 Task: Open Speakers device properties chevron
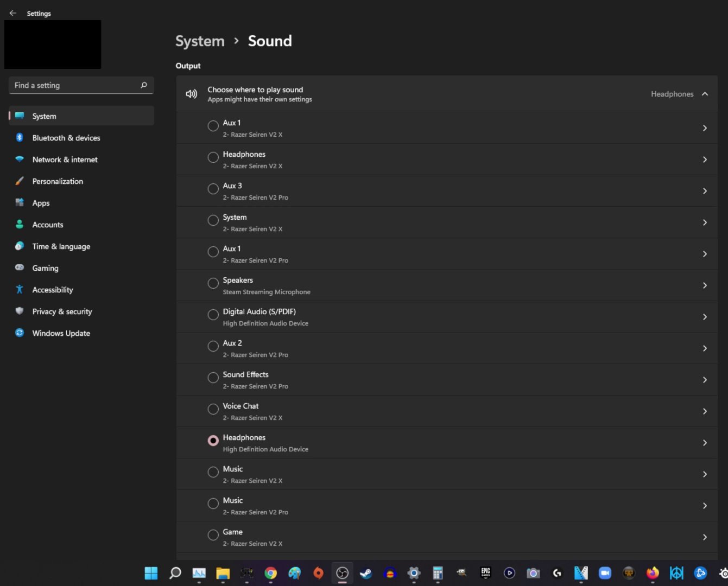tap(705, 285)
